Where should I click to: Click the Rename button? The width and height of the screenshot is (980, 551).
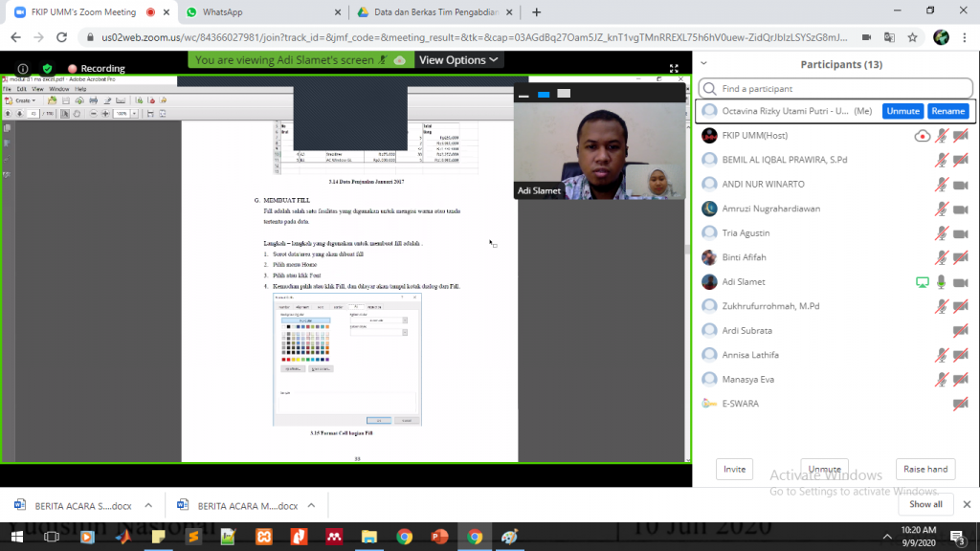pos(948,111)
